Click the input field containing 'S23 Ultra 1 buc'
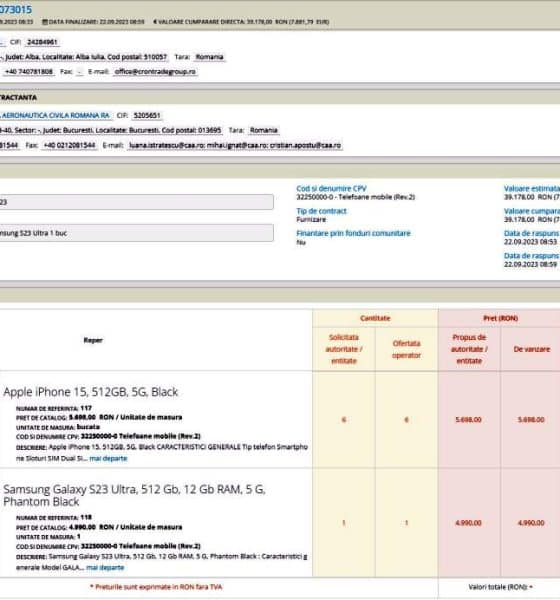 point(137,233)
